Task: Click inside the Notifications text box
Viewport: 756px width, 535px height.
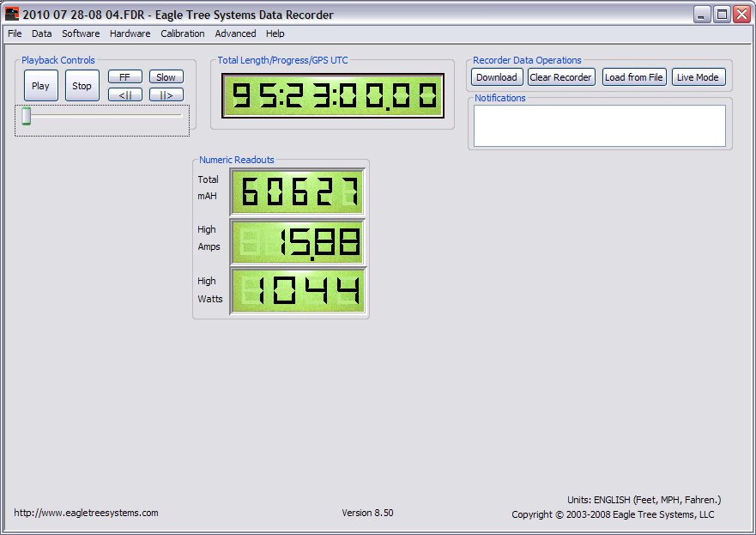Action: (x=599, y=125)
